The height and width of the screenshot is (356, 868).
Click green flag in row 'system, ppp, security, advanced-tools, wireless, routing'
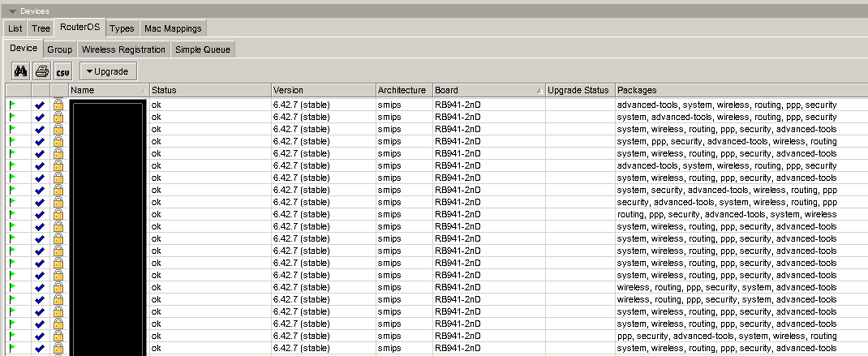[x=13, y=141]
